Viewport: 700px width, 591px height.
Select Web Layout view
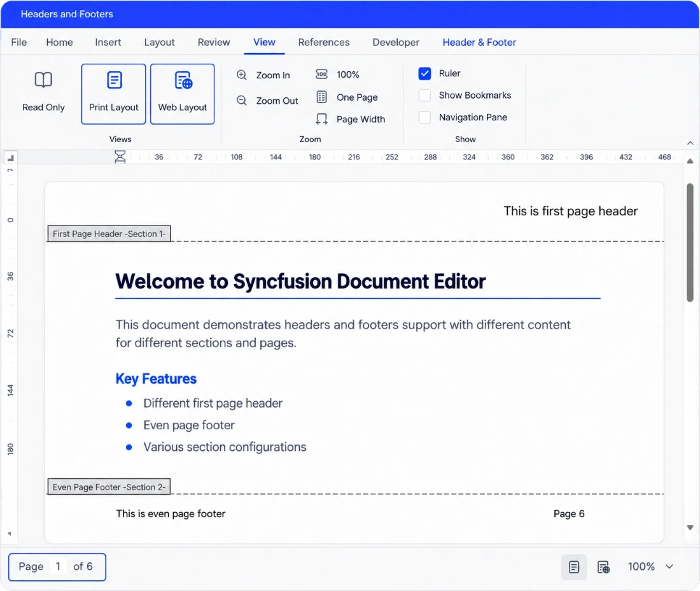tap(182, 94)
